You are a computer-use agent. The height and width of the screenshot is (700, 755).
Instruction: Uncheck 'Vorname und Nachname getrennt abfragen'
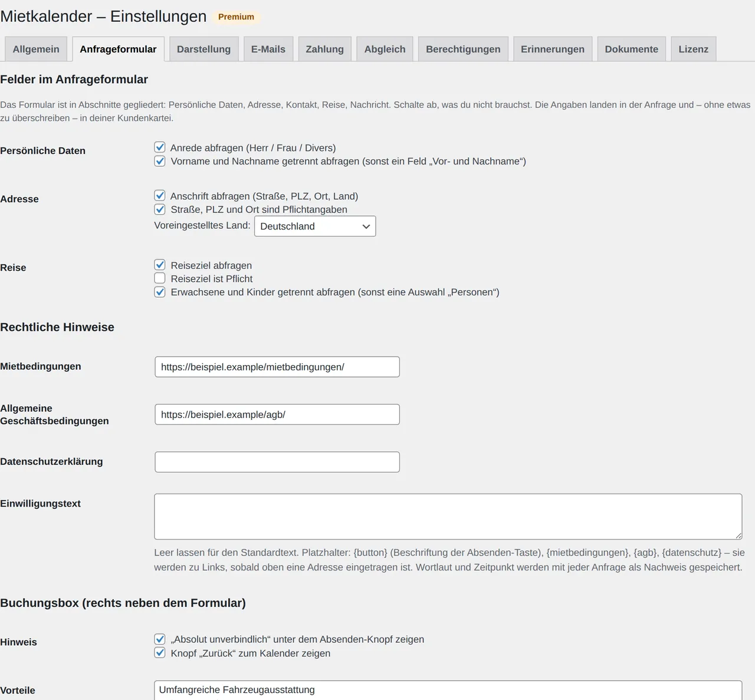click(160, 161)
